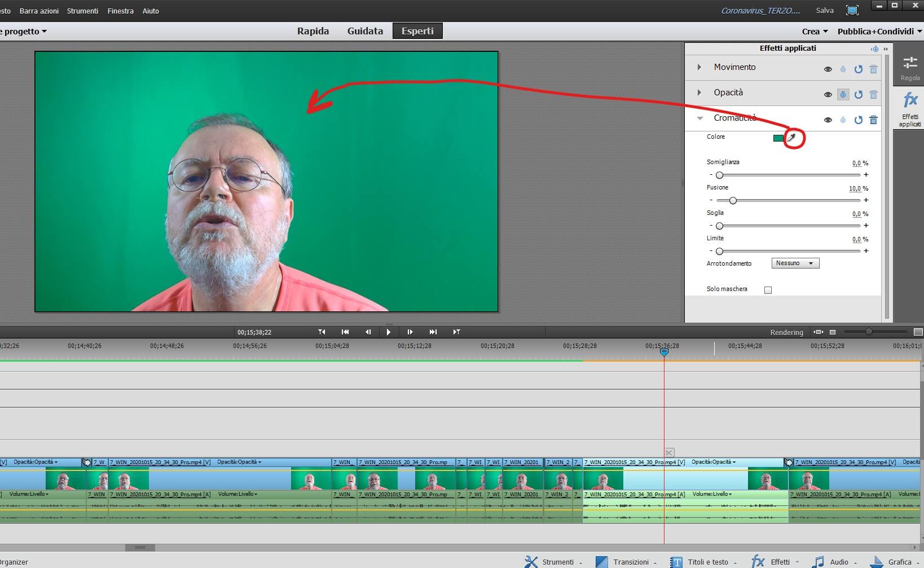Open the Effetti applicati fx panel
924x568 pixels.
pyautogui.click(x=909, y=107)
